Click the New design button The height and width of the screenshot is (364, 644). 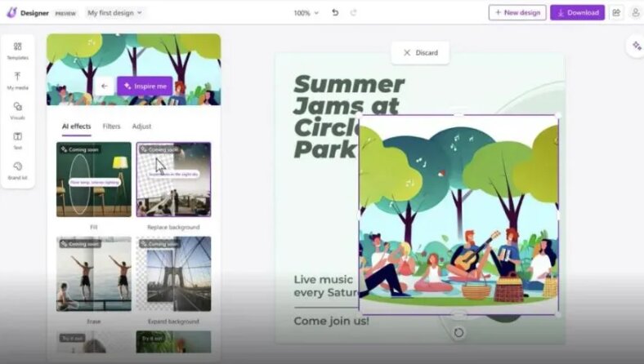click(517, 13)
